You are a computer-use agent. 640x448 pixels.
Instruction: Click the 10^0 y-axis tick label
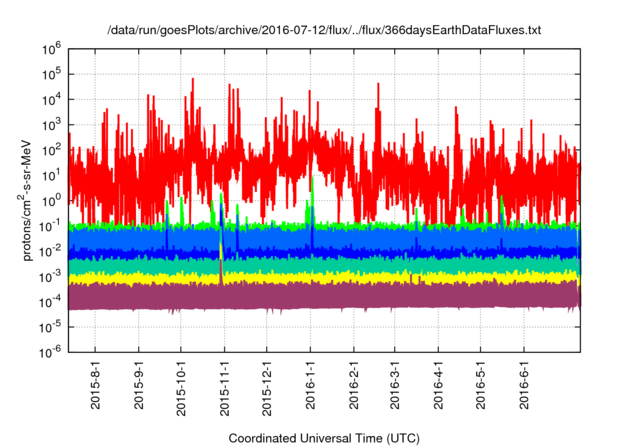(51, 201)
